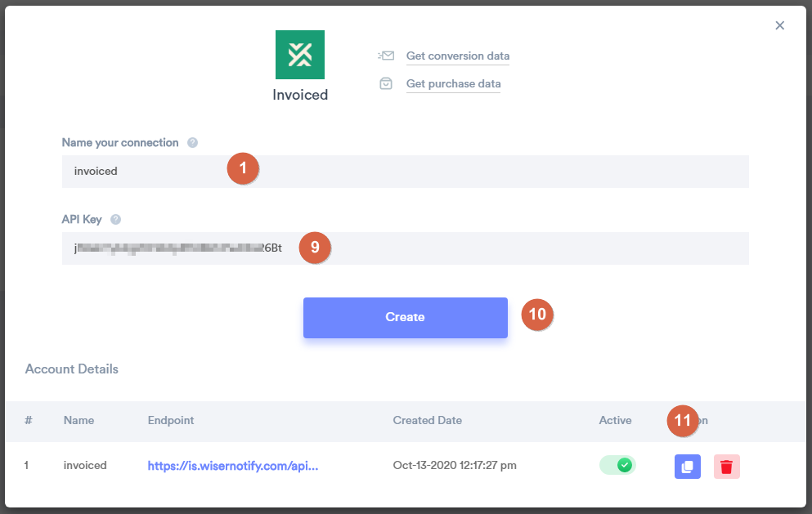Close the Invoiced dialog

[779, 25]
